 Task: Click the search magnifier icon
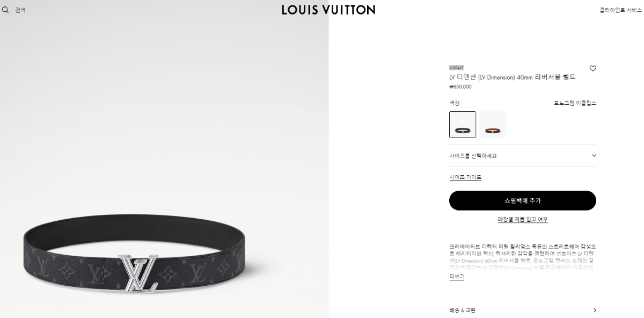pos(5,10)
